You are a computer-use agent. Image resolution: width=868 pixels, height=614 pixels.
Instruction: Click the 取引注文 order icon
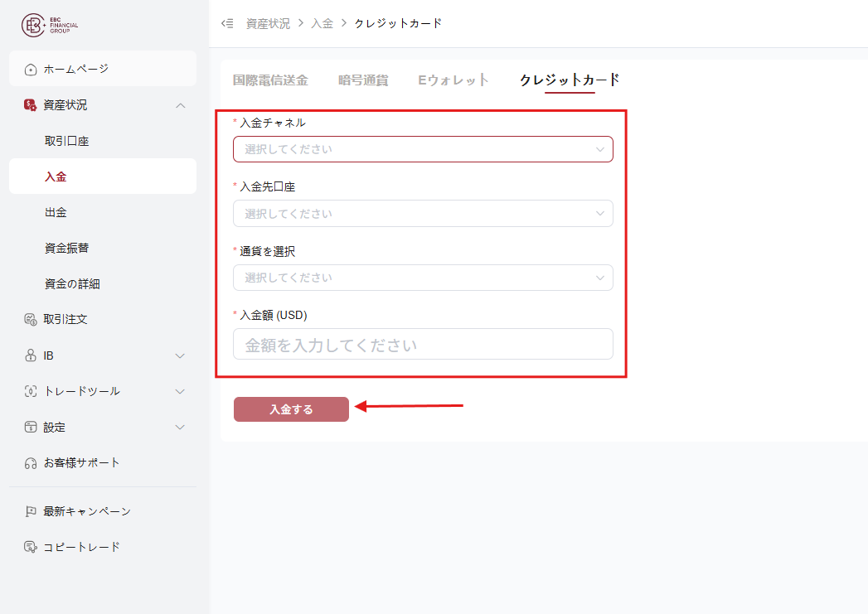pyautogui.click(x=31, y=319)
